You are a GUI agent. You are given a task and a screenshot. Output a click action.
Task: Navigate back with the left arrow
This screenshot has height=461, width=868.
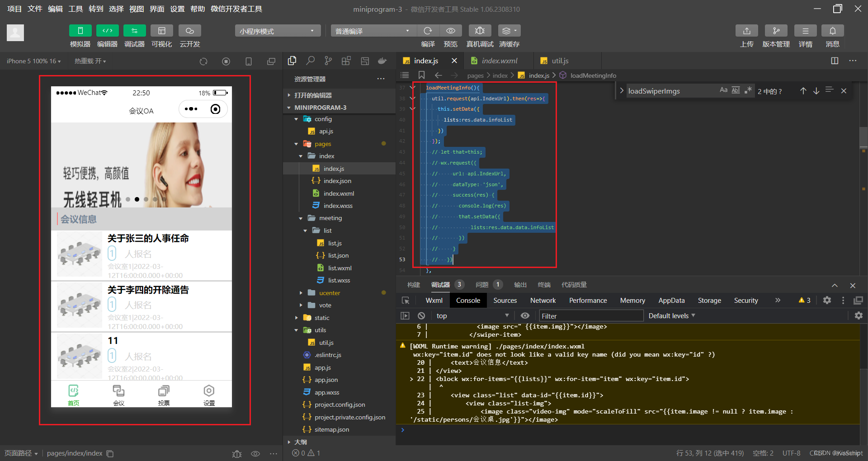point(438,75)
